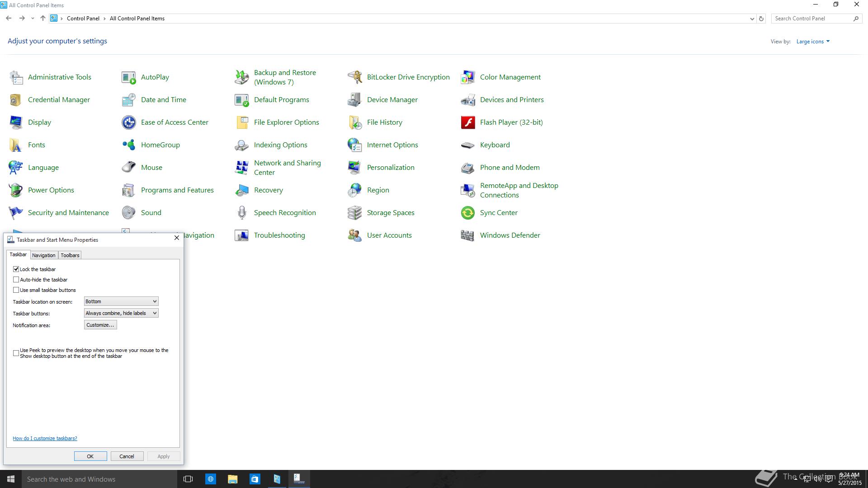Open Power Options icon
868x488 pixels.
[16, 190]
